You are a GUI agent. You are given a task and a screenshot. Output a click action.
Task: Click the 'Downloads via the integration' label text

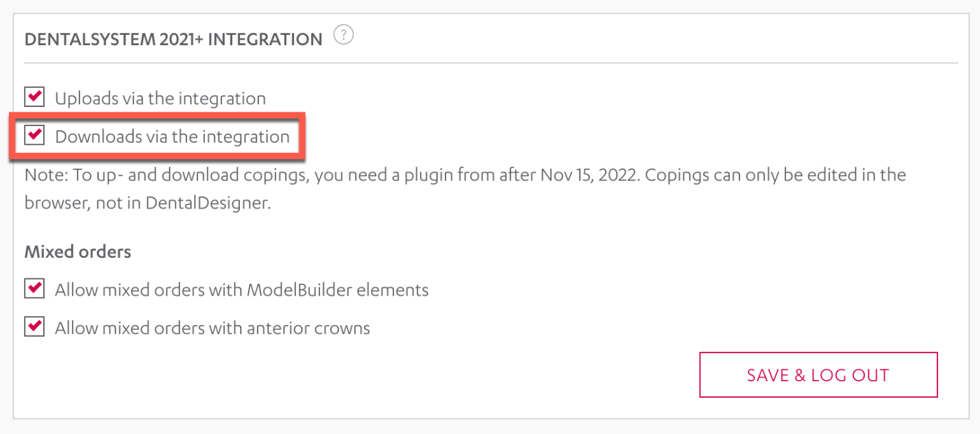click(x=172, y=136)
